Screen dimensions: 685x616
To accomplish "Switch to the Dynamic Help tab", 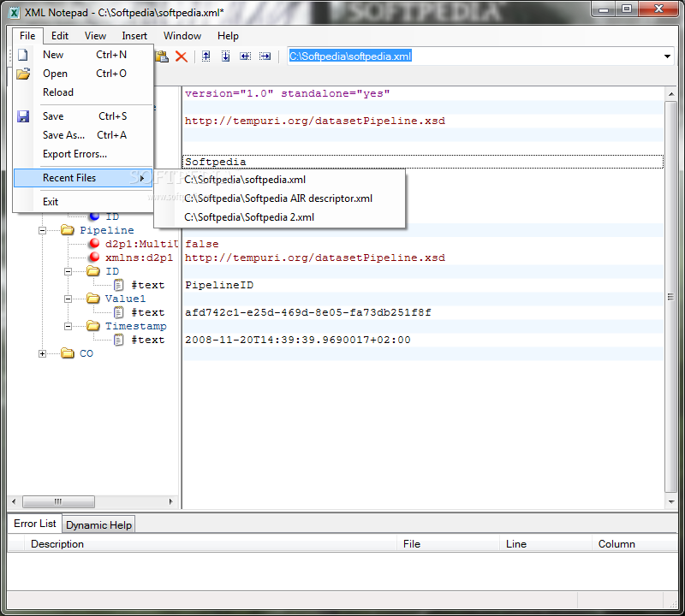I will coord(98,524).
